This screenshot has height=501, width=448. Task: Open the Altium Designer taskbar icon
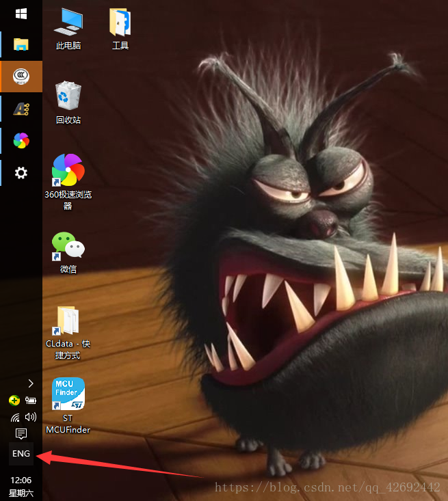click(x=21, y=109)
